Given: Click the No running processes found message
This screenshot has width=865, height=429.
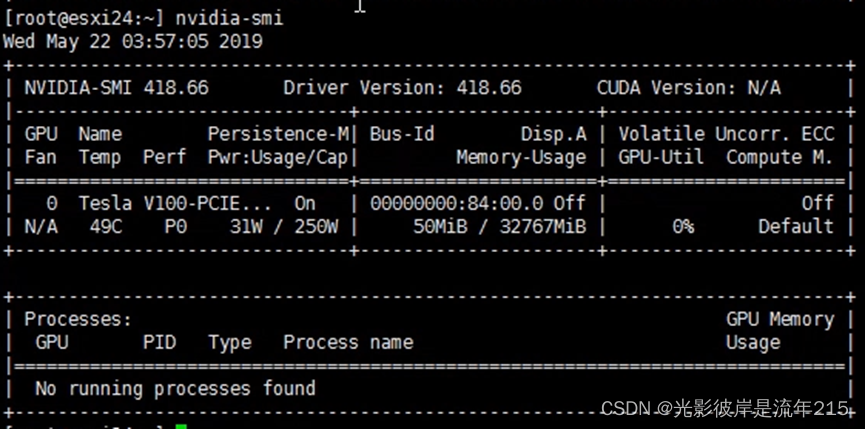Looking at the screenshot, I should pos(175,389).
